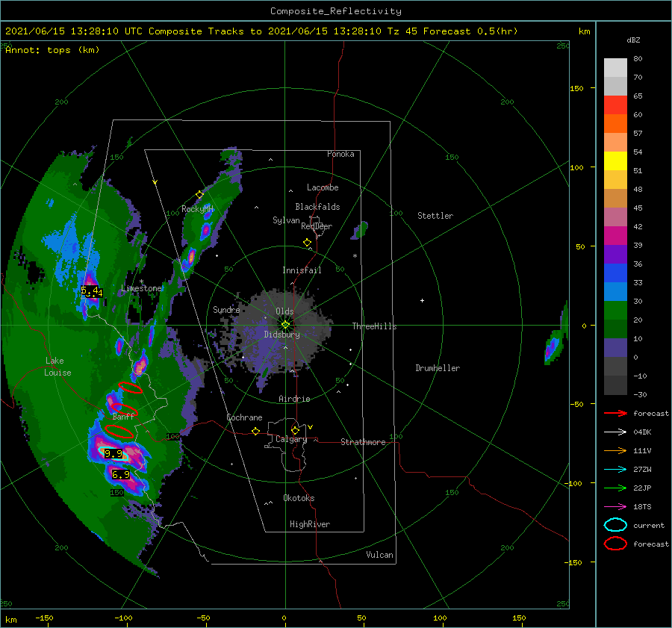Click the yellow diamond marker near RockyMH
Screen dimensions: 672x628
(199, 195)
